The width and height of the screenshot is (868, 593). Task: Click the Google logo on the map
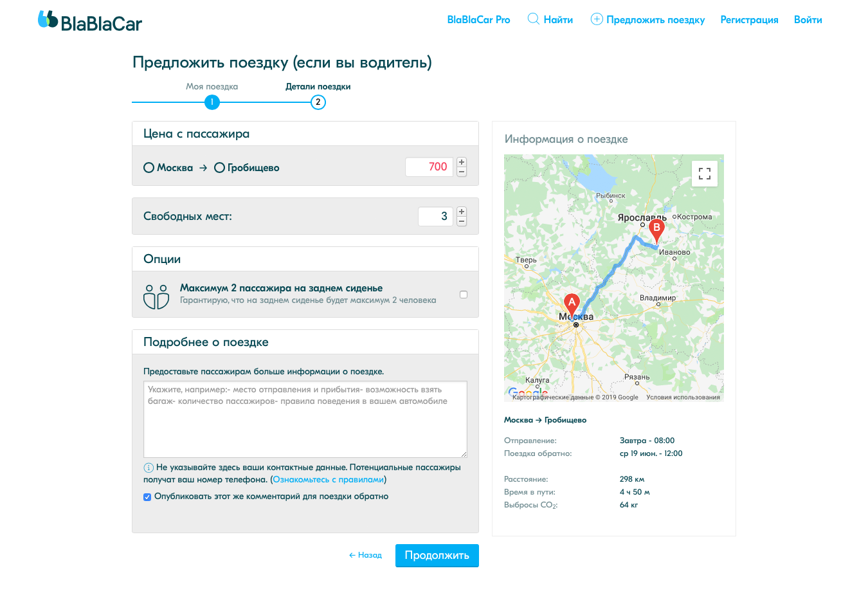pyautogui.click(x=527, y=392)
